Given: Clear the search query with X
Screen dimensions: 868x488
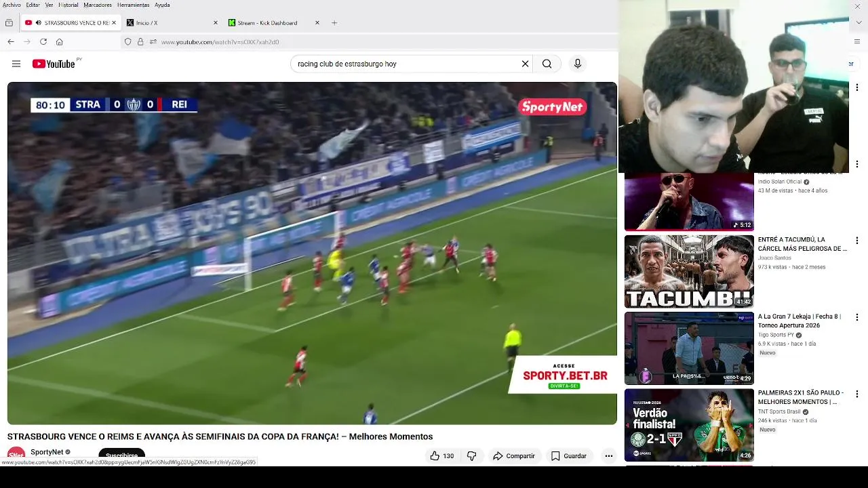Looking at the screenshot, I should click(525, 64).
